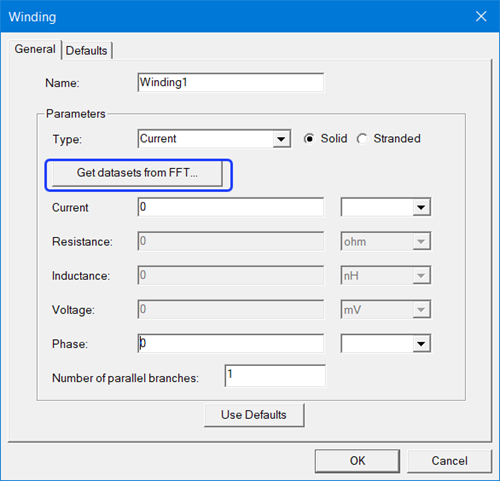Click the Use Defaults button
500x481 pixels.
point(254,415)
